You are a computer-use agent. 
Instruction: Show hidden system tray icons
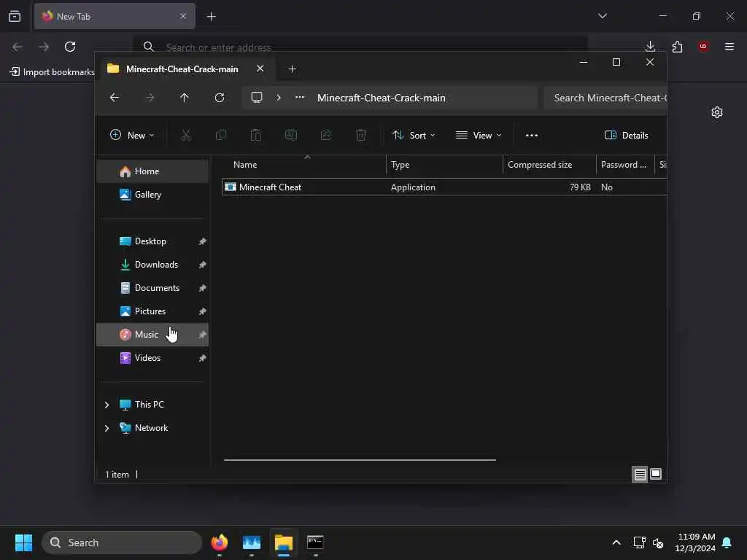tap(616, 542)
